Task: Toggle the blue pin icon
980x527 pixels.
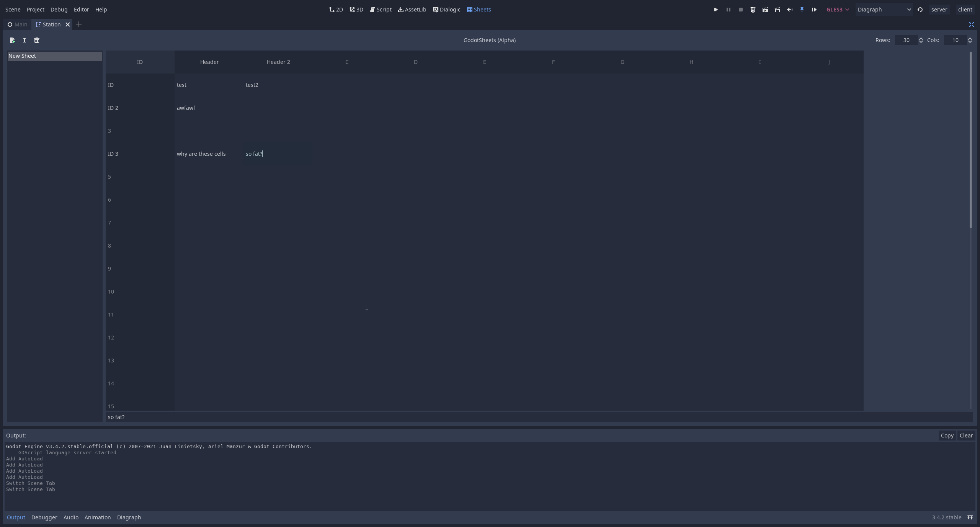Action: tap(802, 10)
